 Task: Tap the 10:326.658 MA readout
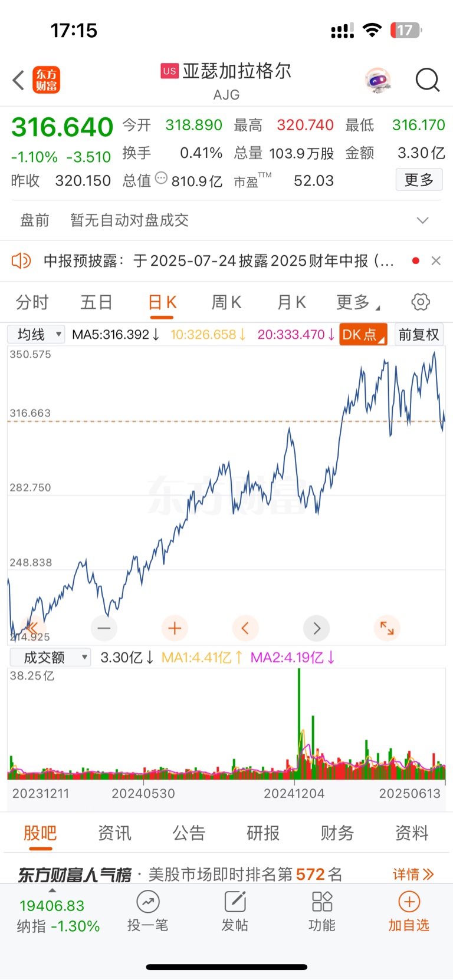point(208,335)
